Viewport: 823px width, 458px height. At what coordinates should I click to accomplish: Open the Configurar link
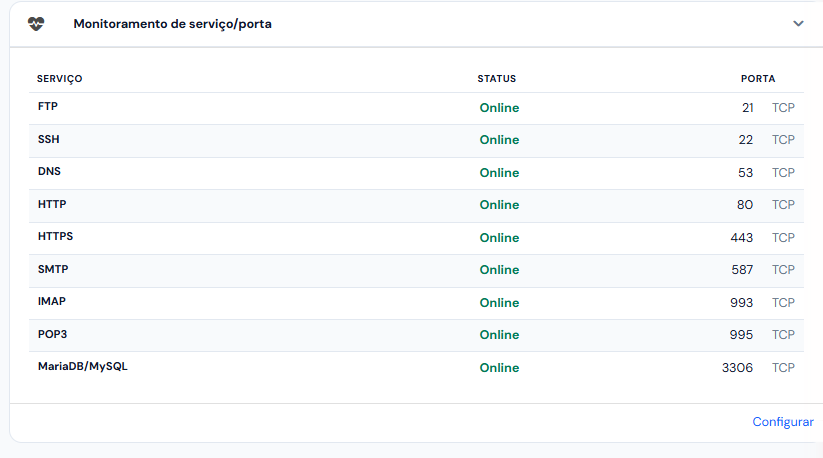click(x=783, y=422)
